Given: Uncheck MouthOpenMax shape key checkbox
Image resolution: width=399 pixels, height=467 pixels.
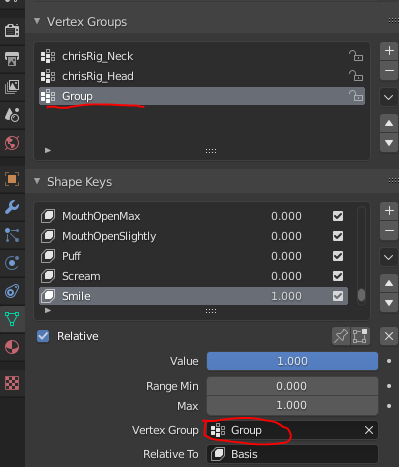Looking at the screenshot, I should click(x=338, y=216).
